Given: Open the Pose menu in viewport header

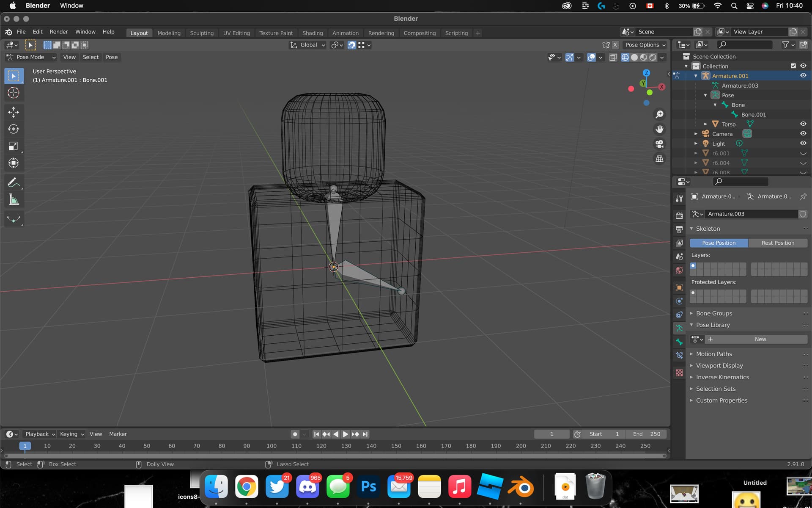Looking at the screenshot, I should pos(112,57).
